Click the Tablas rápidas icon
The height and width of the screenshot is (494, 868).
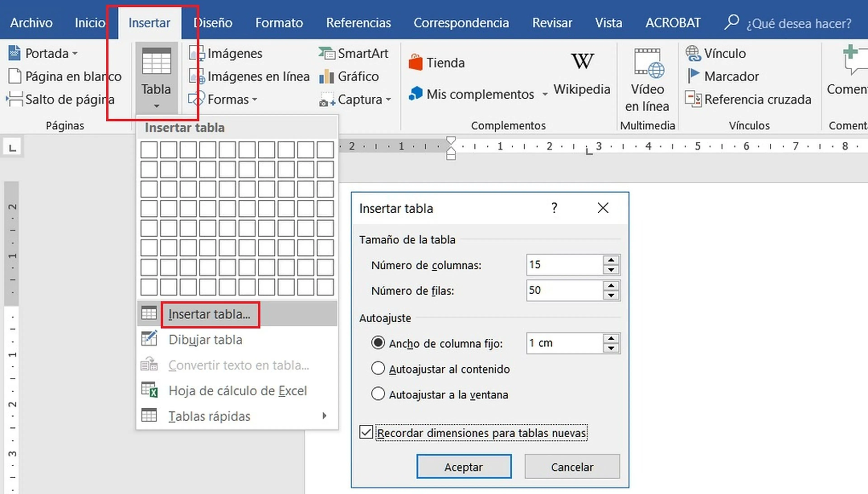pos(149,415)
